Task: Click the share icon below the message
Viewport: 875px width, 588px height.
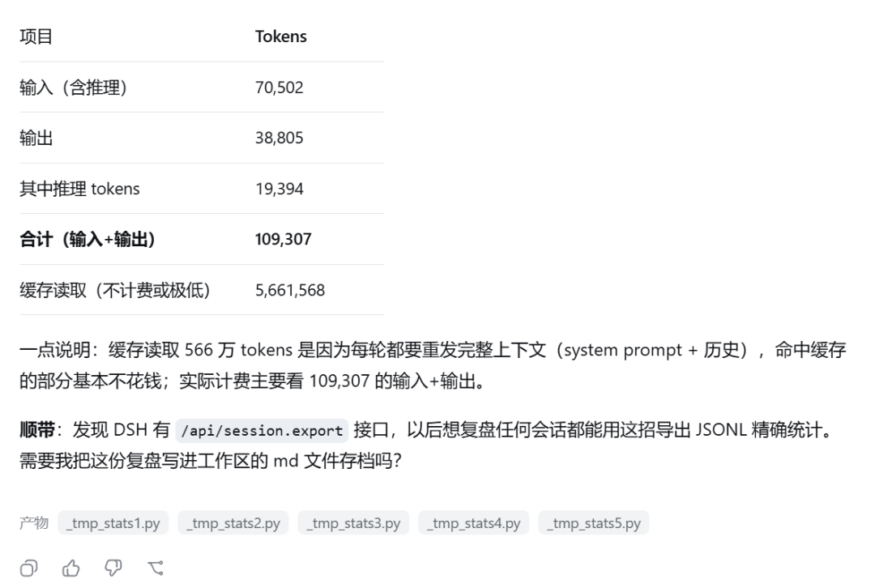Action: [156, 568]
